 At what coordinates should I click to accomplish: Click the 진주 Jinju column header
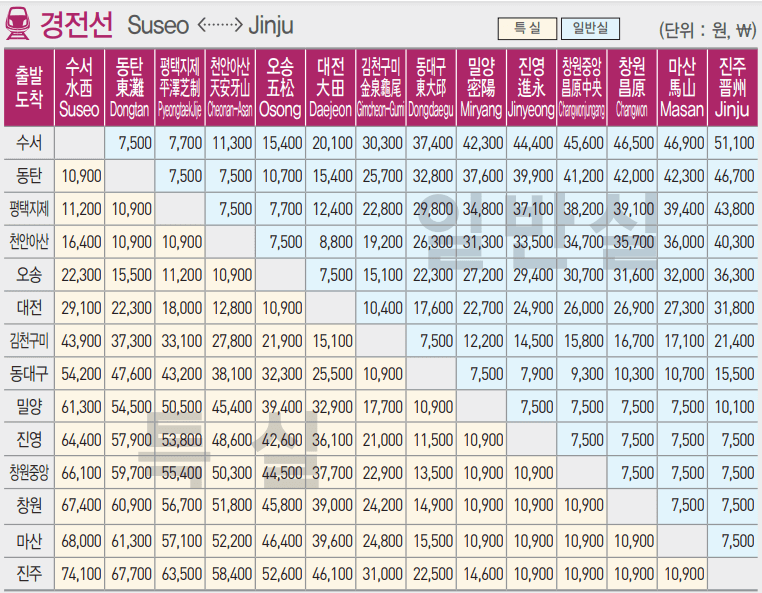(732, 87)
